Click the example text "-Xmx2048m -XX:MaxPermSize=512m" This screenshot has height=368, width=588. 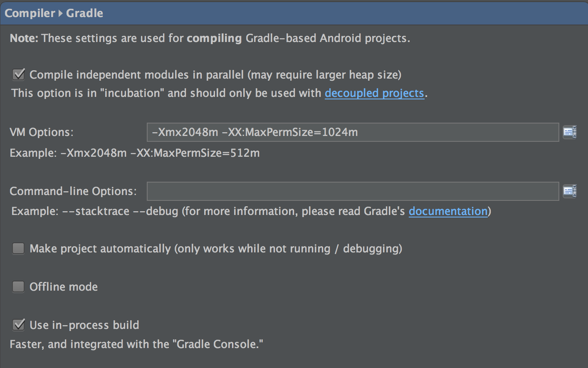point(160,153)
